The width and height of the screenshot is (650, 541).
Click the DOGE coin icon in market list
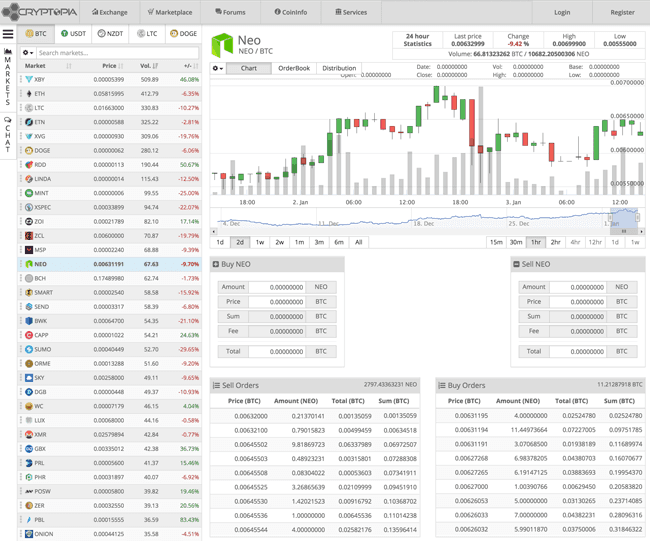[29, 150]
